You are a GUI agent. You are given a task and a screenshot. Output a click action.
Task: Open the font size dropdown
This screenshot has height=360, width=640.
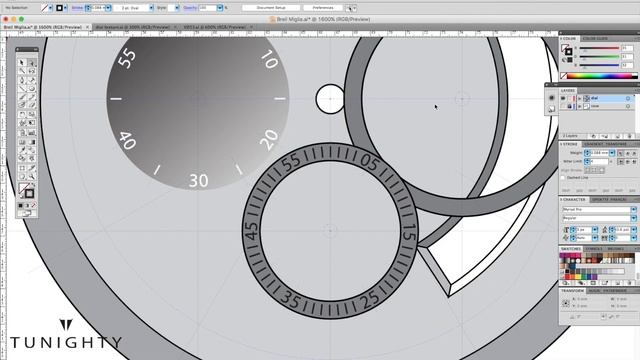coord(595,230)
